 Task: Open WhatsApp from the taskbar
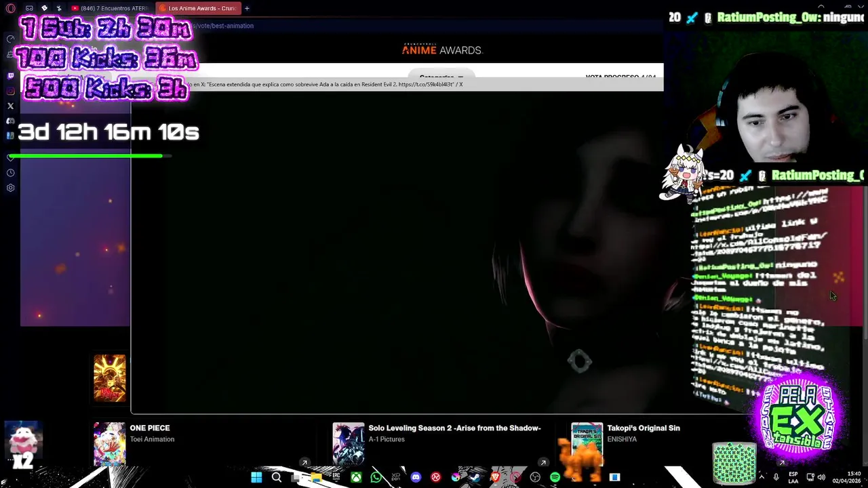point(376,477)
